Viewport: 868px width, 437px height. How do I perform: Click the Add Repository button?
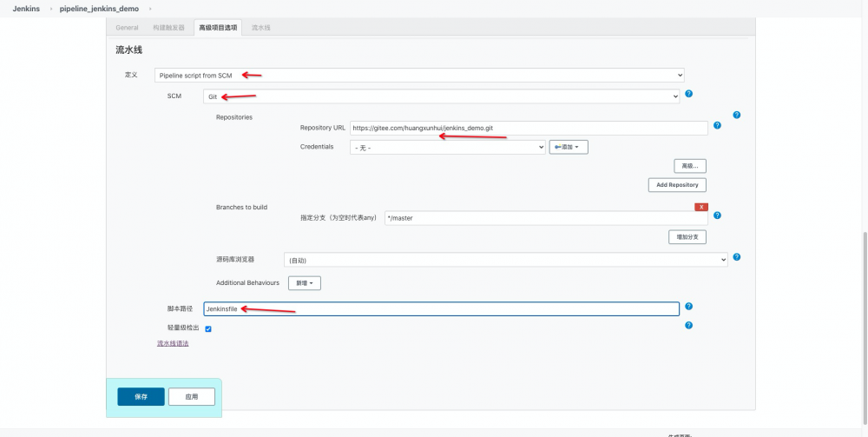pos(677,185)
